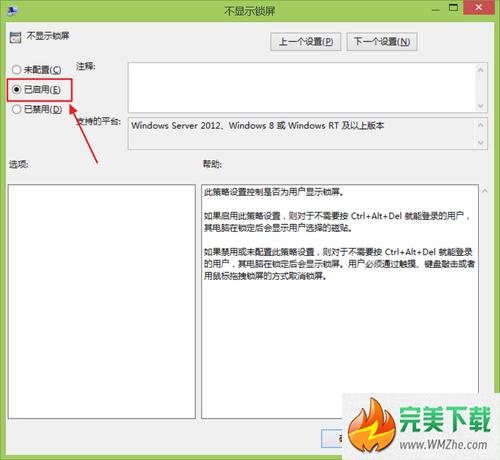
Task: Click the help pane scroll up arrow
Action: [485, 191]
